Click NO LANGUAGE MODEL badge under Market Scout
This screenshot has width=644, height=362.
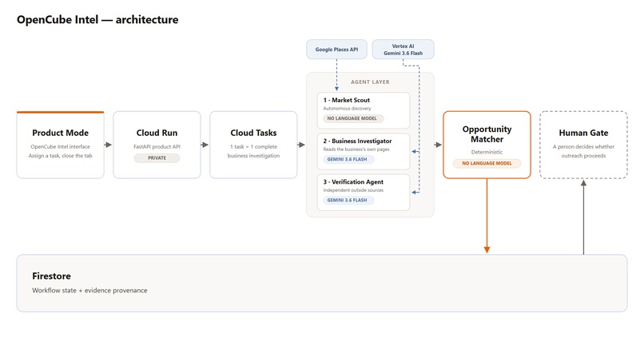pos(352,118)
